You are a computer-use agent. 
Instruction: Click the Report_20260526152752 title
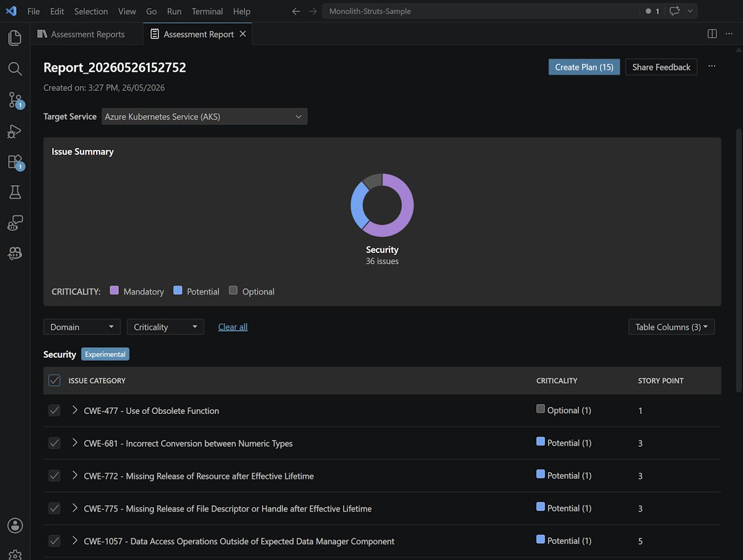115,67
